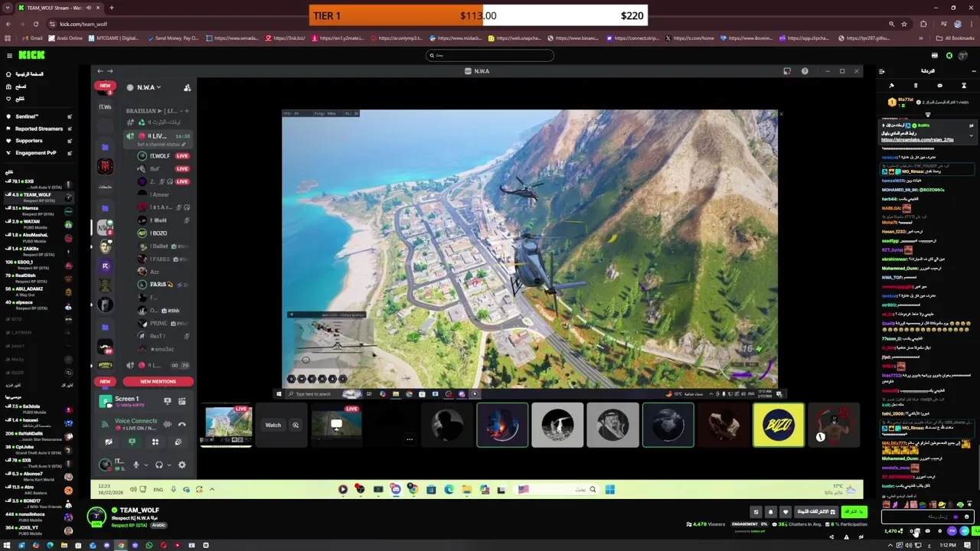Screen dimensions: 980x551
Task: Click the NEW unread badge atop the Discord server list
Action: [105, 86]
